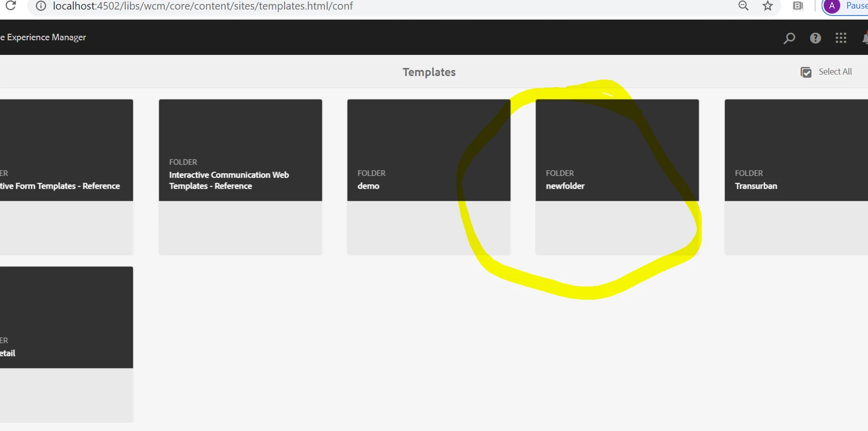
Task: Open the demo folder card
Action: [x=429, y=177]
